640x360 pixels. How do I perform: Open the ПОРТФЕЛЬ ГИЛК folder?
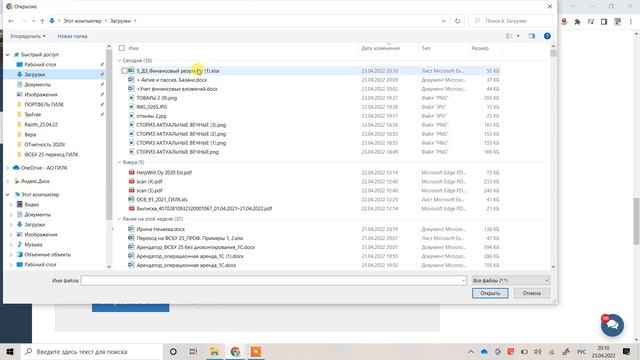tap(44, 104)
